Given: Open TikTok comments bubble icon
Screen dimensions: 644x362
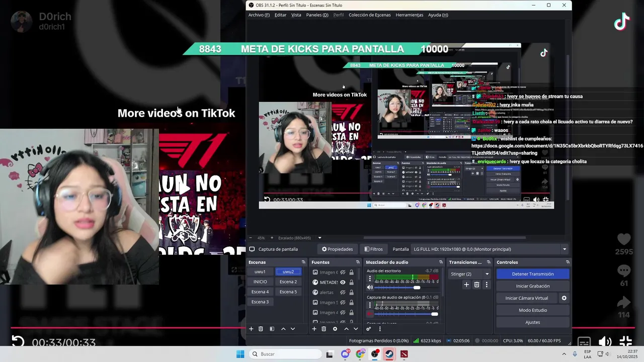Looking at the screenshot, I should point(624,271).
